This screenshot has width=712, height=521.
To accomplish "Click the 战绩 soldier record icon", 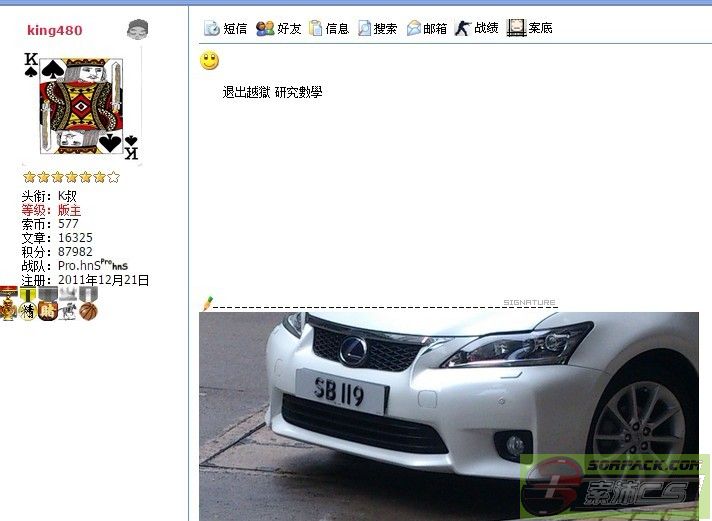I will pyautogui.click(x=462, y=28).
